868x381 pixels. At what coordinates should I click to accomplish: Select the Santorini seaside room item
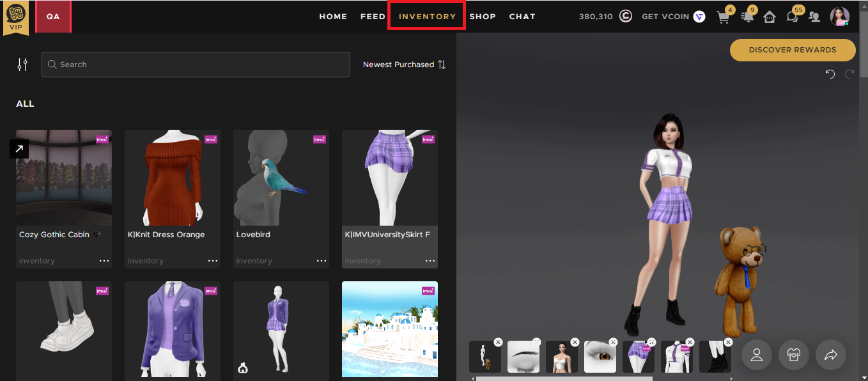pyautogui.click(x=390, y=330)
